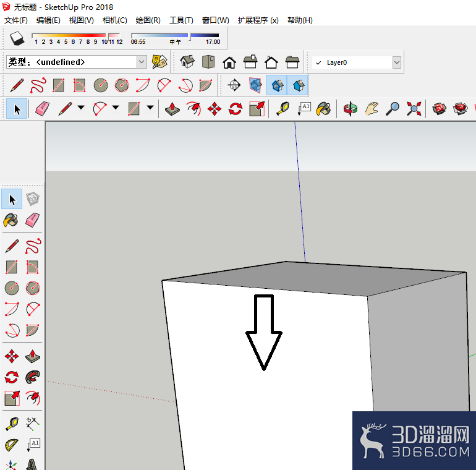Select Circle tool in left tool set
The width and height of the screenshot is (476, 470).
click(x=12, y=288)
